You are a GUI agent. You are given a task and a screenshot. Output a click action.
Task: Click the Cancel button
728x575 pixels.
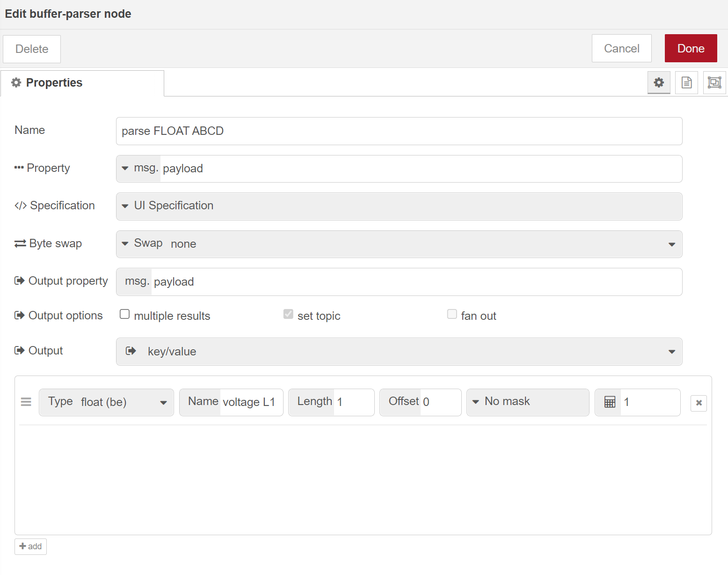click(x=621, y=48)
